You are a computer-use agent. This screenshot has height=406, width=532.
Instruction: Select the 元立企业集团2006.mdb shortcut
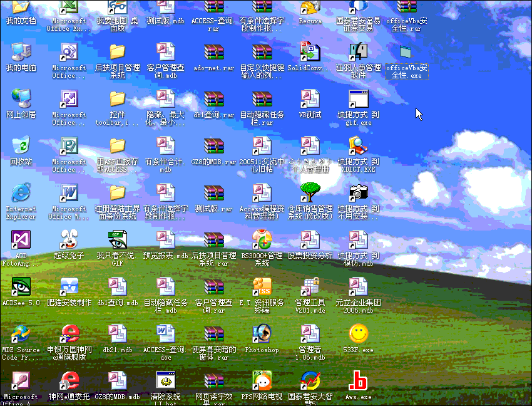coord(358,287)
